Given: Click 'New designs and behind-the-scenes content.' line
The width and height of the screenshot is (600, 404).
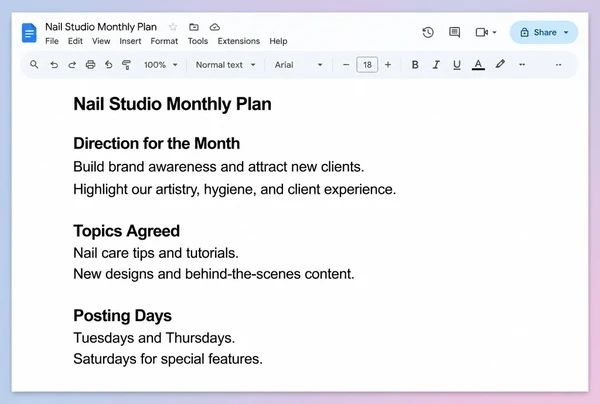Looking at the screenshot, I should coord(214,274).
